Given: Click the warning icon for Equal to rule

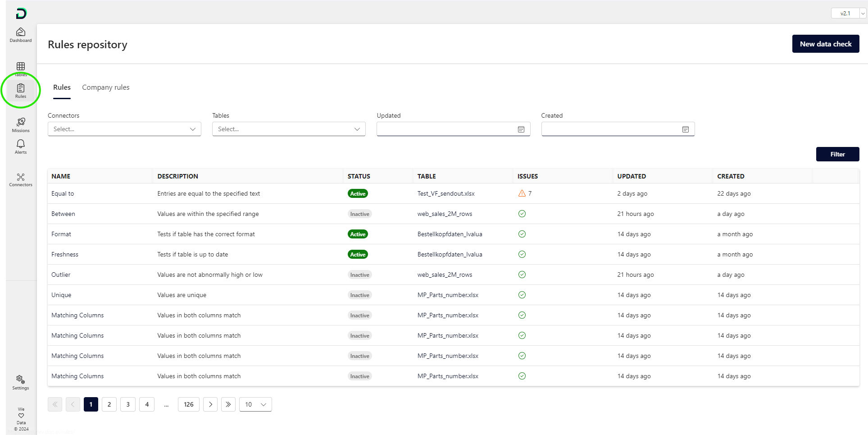Looking at the screenshot, I should pos(522,193).
